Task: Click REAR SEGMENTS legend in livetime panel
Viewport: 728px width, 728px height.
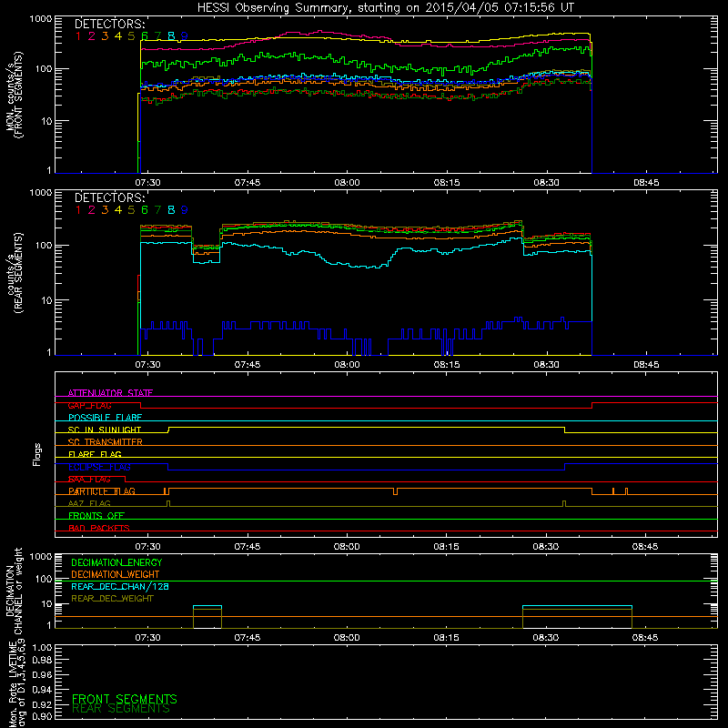Action: coord(121,709)
